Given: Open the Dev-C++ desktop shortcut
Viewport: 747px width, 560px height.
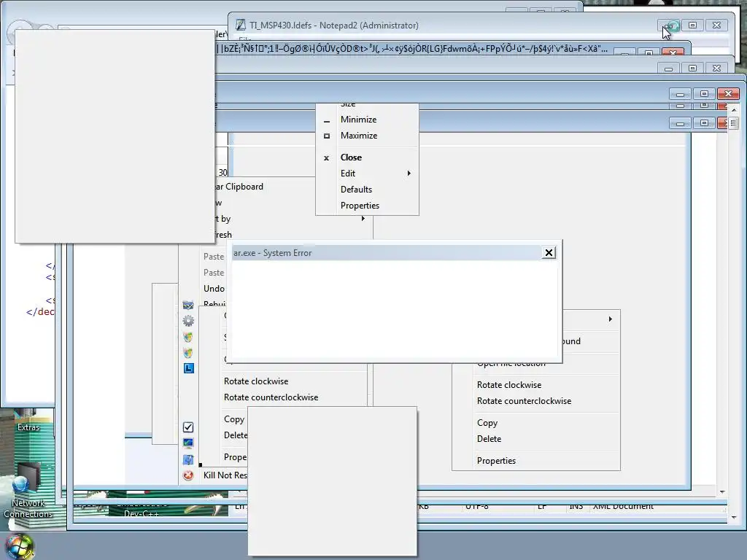Looking at the screenshot, I should pos(141,513).
